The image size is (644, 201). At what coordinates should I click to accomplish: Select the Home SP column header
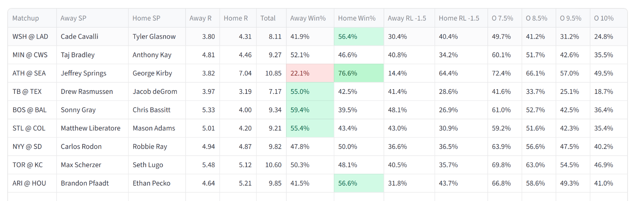(x=157, y=18)
